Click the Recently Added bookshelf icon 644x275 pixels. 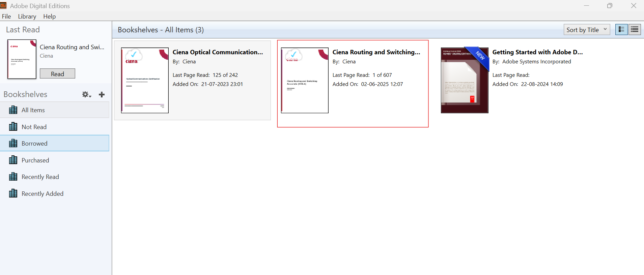click(x=13, y=193)
